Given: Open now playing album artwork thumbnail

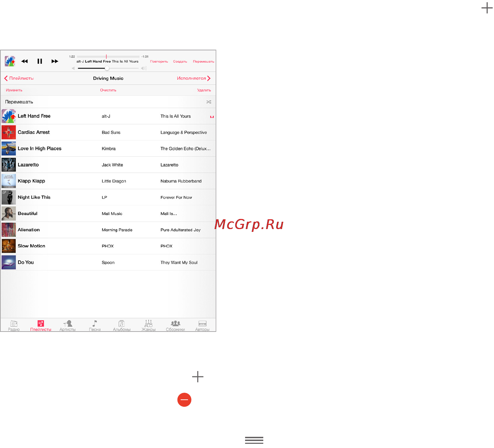Looking at the screenshot, I should 10,61.
